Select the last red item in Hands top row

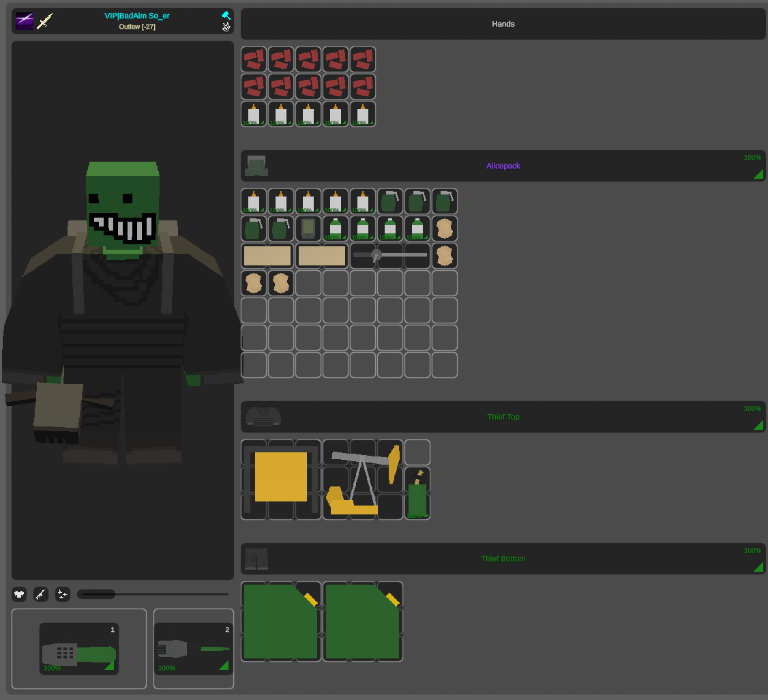(363, 60)
